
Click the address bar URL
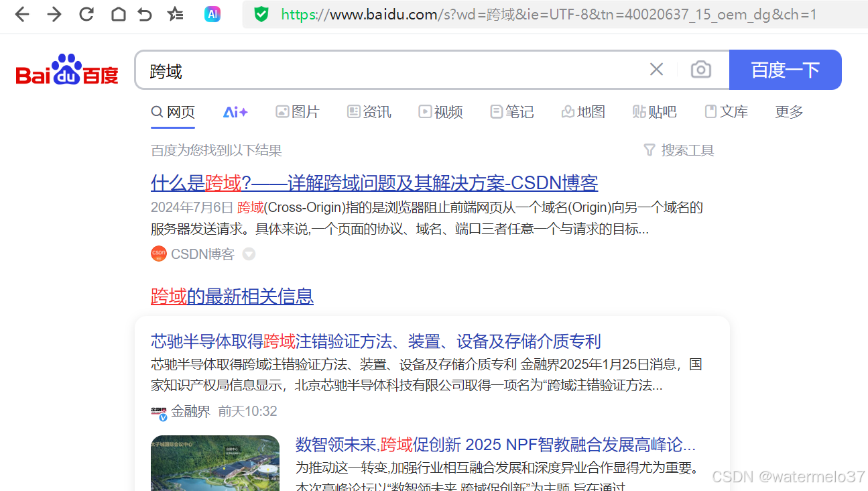pos(549,14)
